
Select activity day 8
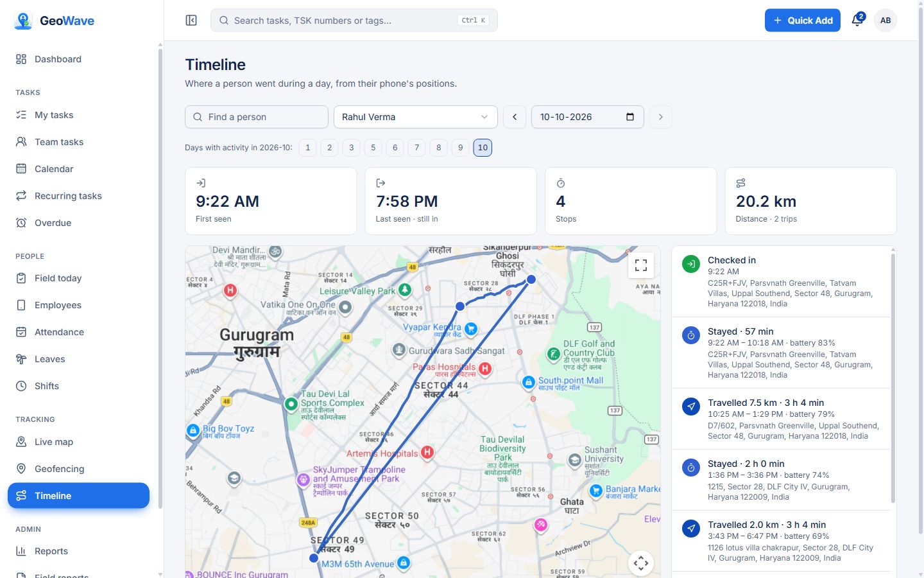pos(439,148)
